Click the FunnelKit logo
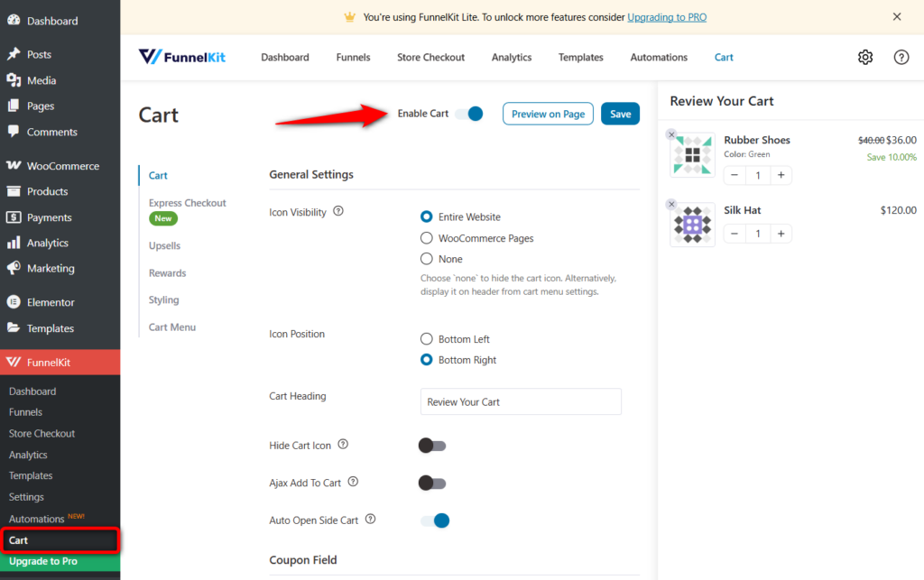 [181, 56]
